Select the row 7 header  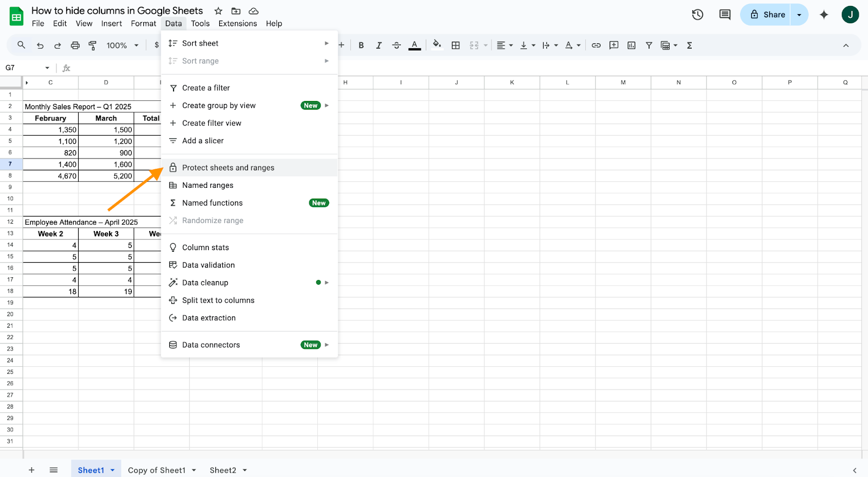click(x=10, y=164)
